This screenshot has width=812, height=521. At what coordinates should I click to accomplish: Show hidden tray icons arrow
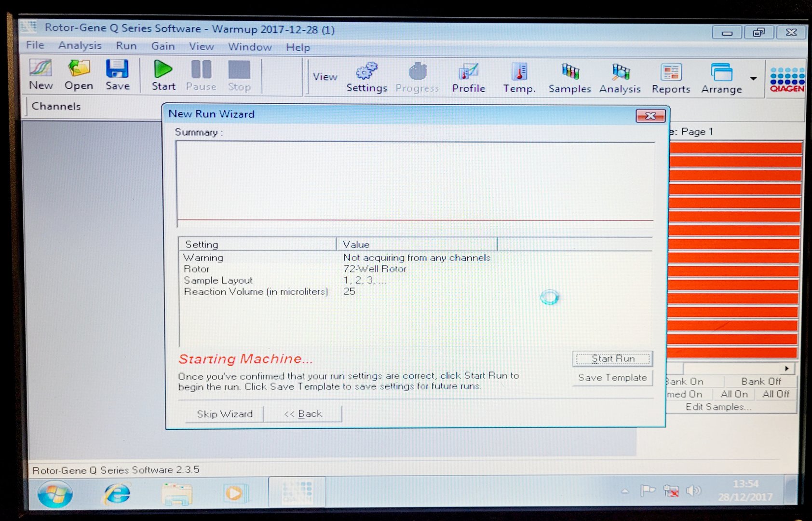625,491
